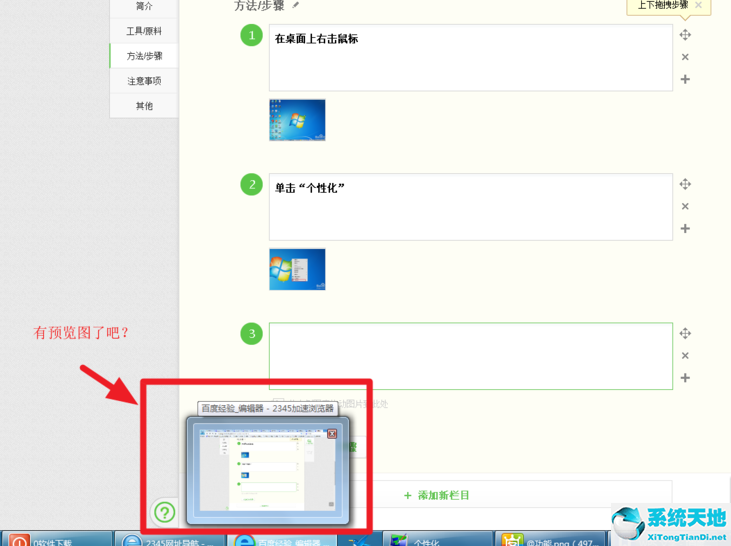The height and width of the screenshot is (546, 731).
Task: Open the @功能.png taskbar window
Action: pyautogui.click(x=550, y=539)
